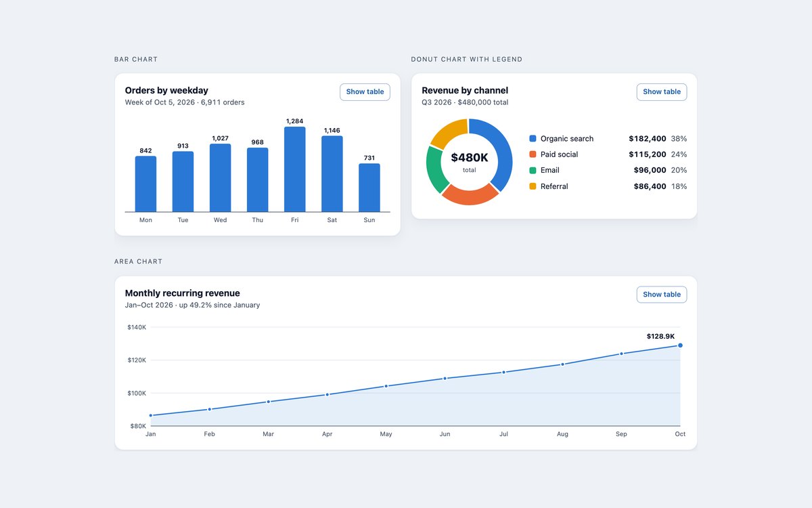Click the orange Paid social legend swatch
This screenshot has width=812, height=508.
tap(533, 154)
